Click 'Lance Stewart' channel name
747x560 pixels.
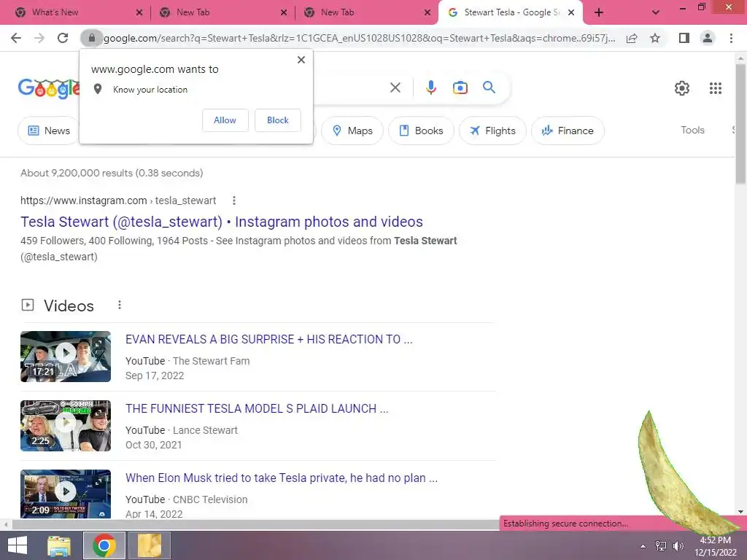205,430
